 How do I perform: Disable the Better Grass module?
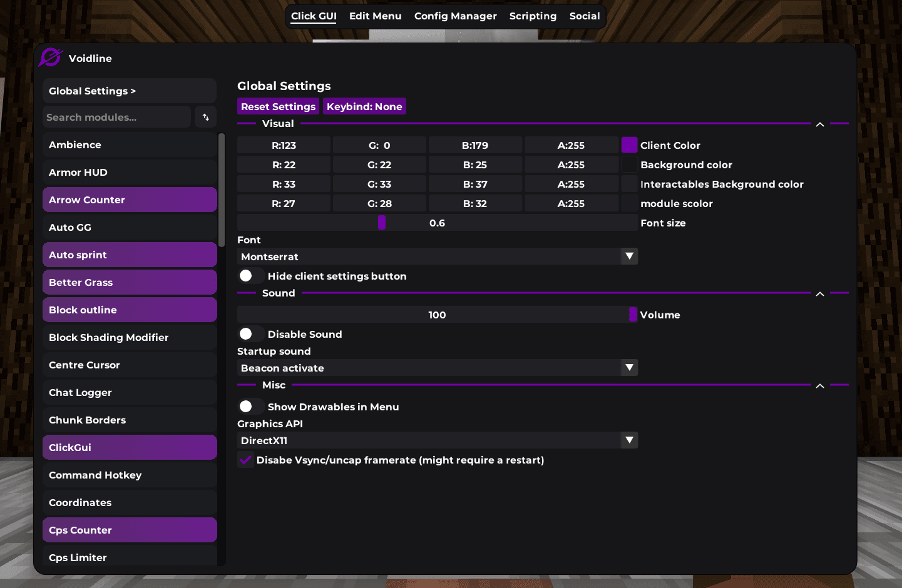[x=130, y=282]
